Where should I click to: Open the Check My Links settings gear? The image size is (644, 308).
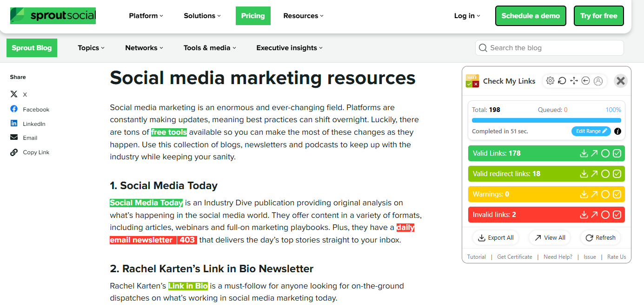550,80
